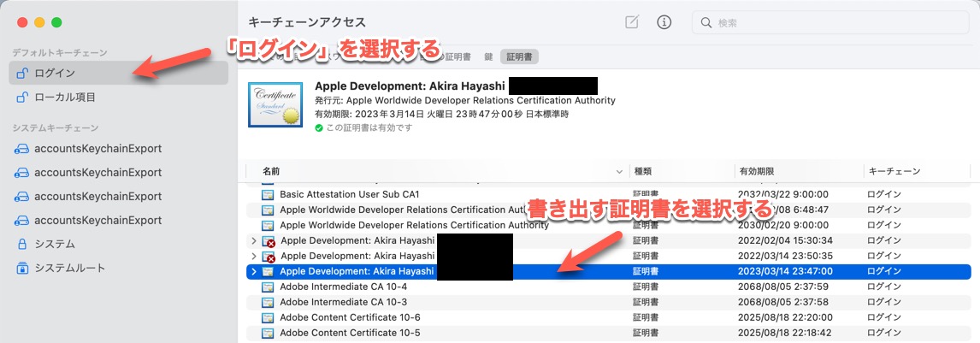
Task: Click the cabinet icon beside システムルート
Action: click(22, 268)
